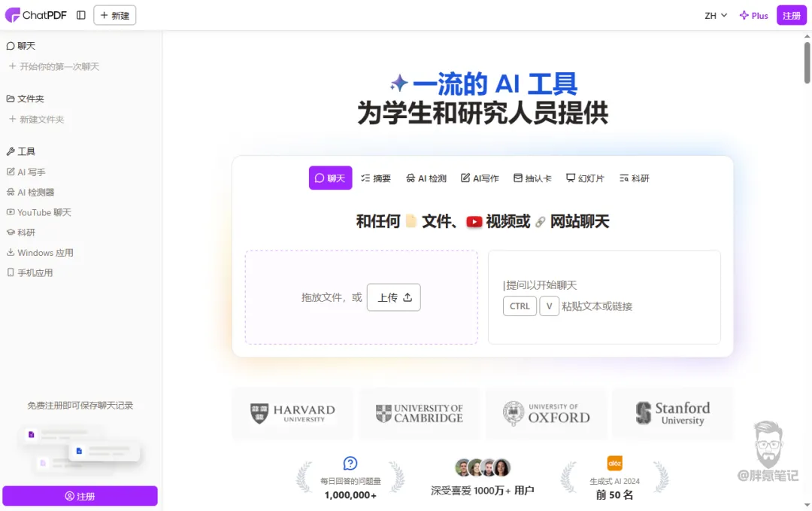
Task: Click the V key hint
Action: [x=549, y=306]
